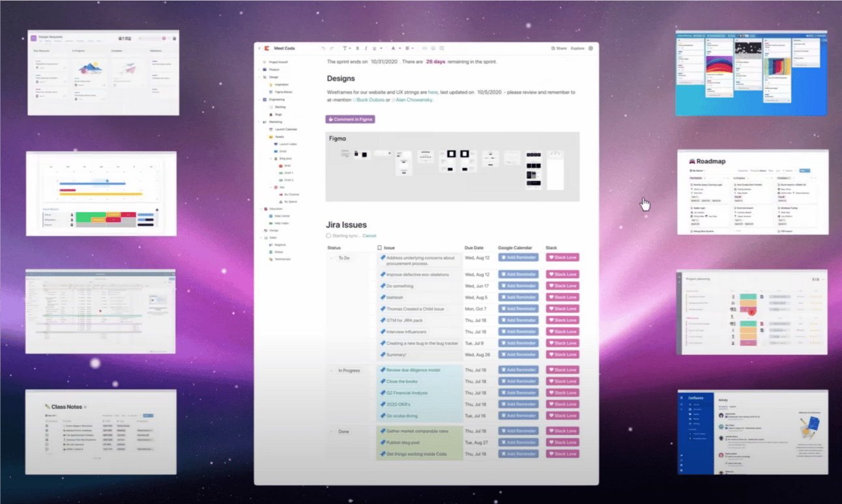The image size is (842, 504).
Task: Click the embedded Figma preview
Action: (x=452, y=167)
